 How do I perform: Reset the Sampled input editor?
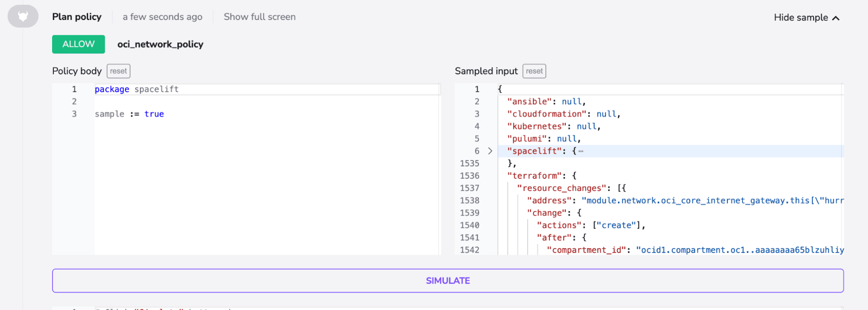coord(534,71)
